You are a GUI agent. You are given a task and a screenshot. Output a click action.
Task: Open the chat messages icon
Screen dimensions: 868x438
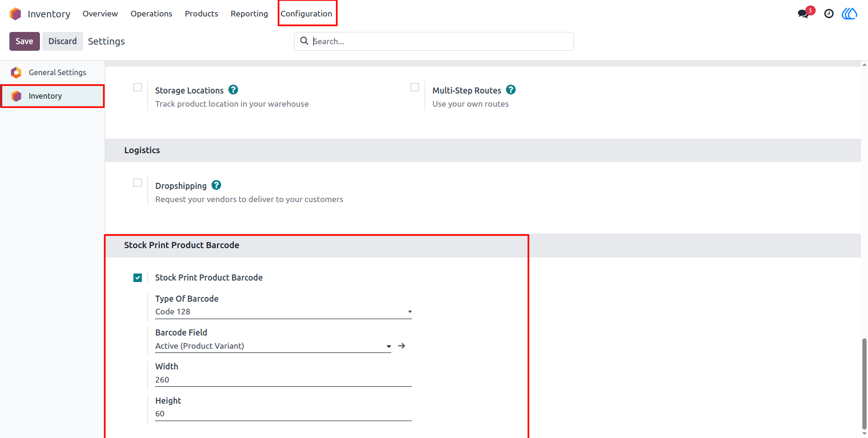click(x=804, y=14)
